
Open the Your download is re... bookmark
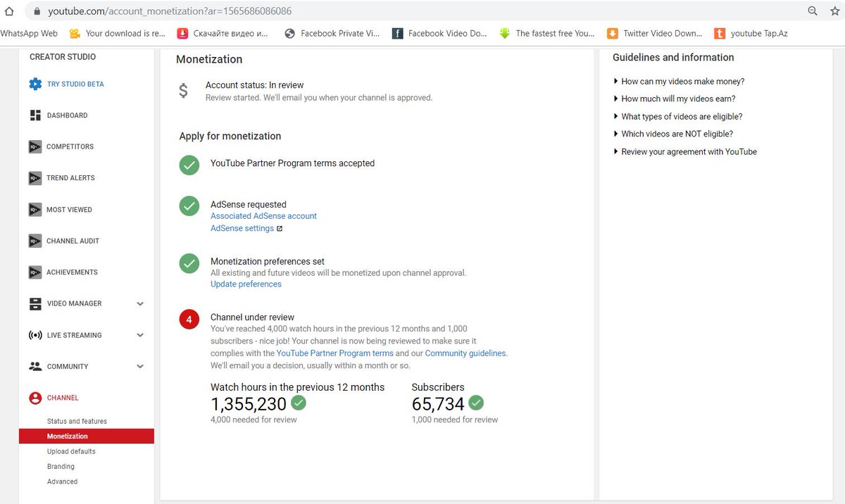point(117,33)
